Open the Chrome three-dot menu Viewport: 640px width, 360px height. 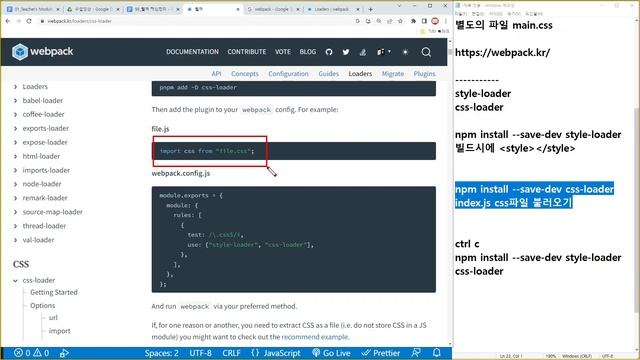point(445,21)
